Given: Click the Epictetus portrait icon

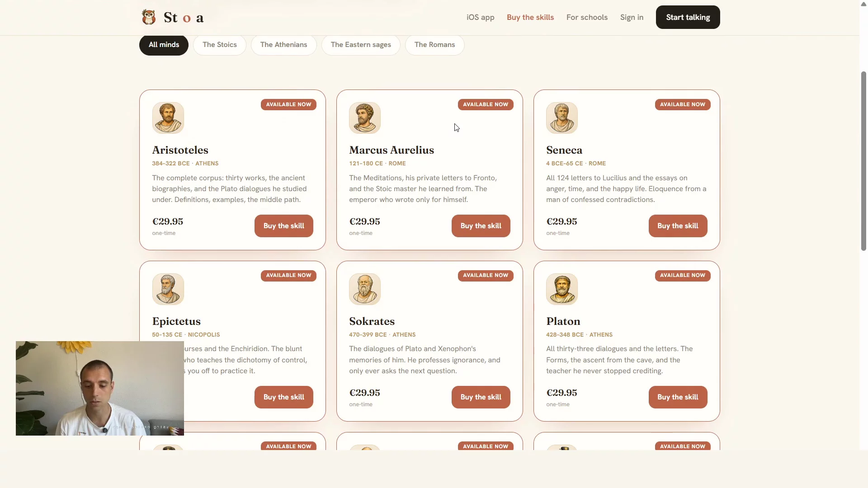Looking at the screenshot, I should point(168,289).
